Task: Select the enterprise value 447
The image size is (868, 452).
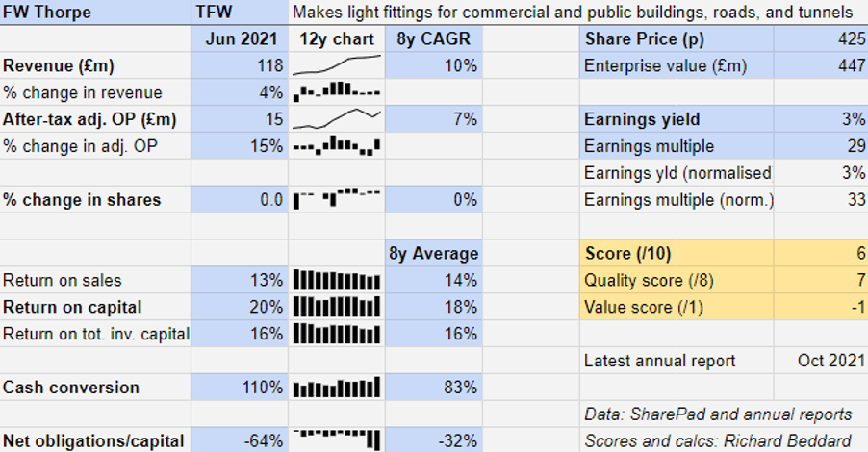Action: (x=821, y=65)
